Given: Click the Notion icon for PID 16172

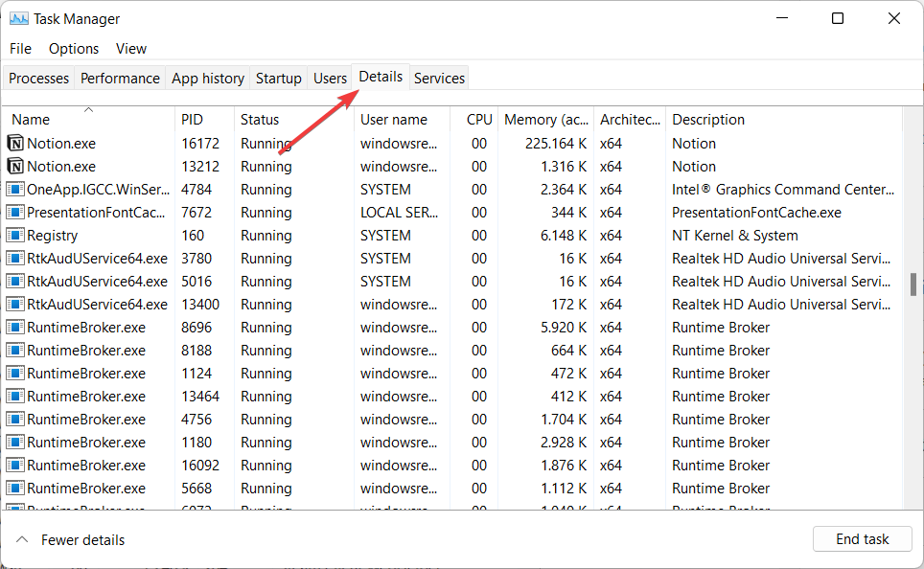Looking at the screenshot, I should (x=15, y=143).
